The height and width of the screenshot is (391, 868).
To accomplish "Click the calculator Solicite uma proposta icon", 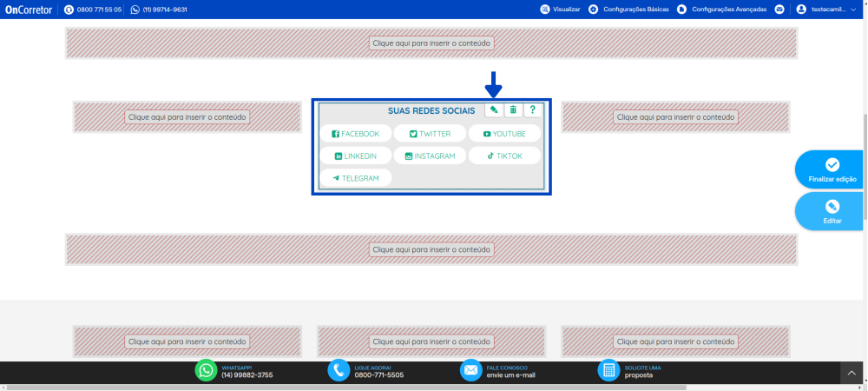I will coord(609,370).
